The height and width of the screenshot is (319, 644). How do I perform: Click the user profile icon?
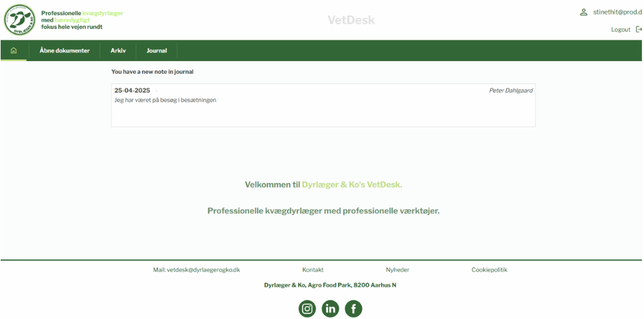click(583, 12)
